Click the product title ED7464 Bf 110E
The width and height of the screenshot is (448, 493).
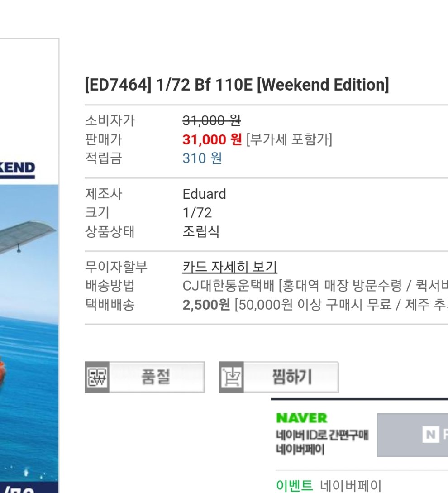pyautogui.click(x=237, y=85)
